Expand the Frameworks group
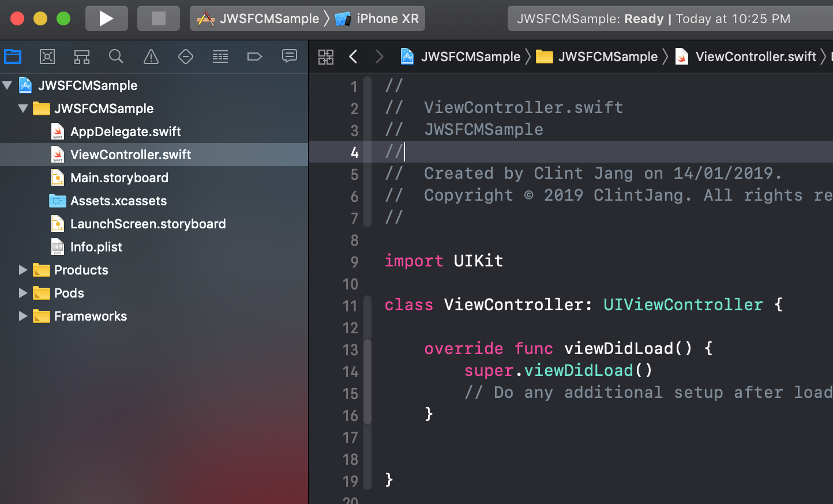Viewport: 833px width, 504px height. (23, 316)
